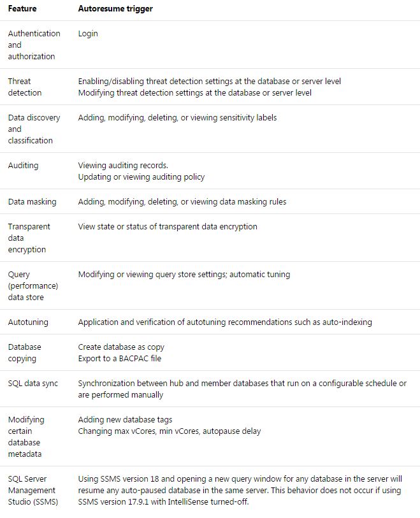The image size is (420, 518).
Task: Click the sensitivity labels trigger text
Action: [177, 117]
